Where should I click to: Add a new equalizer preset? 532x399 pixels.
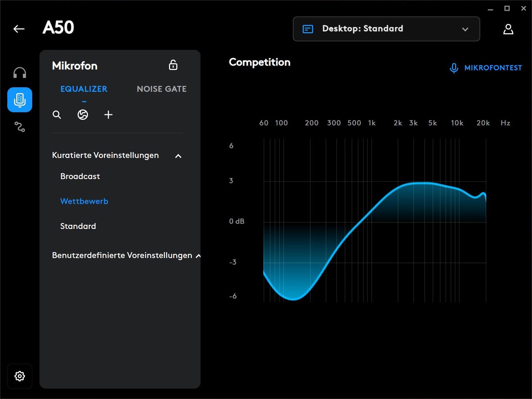[108, 115]
